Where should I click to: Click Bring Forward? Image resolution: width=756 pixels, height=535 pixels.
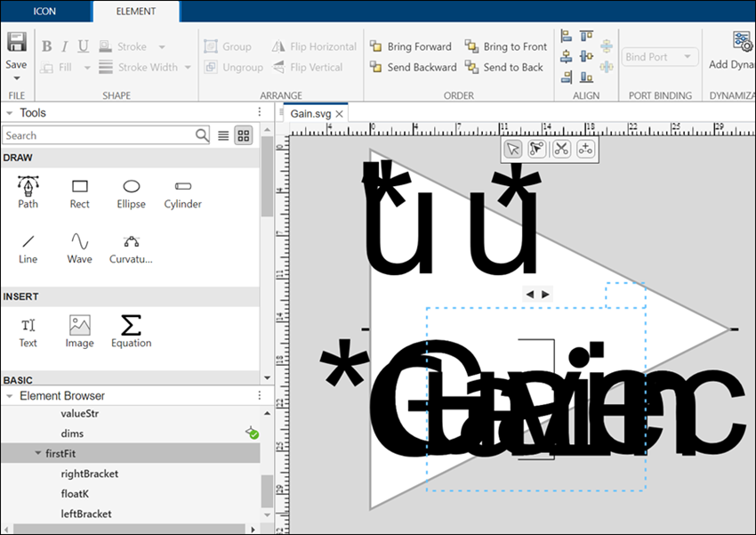click(x=411, y=46)
